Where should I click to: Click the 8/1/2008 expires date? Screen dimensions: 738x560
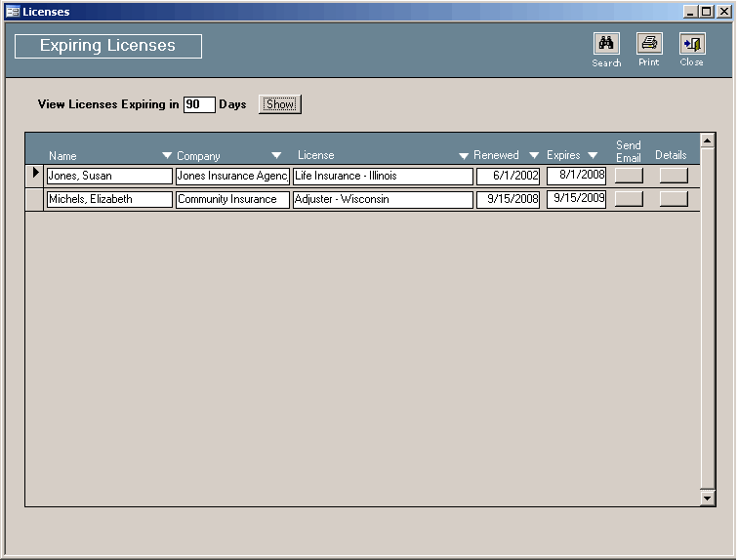pyautogui.click(x=576, y=175)
